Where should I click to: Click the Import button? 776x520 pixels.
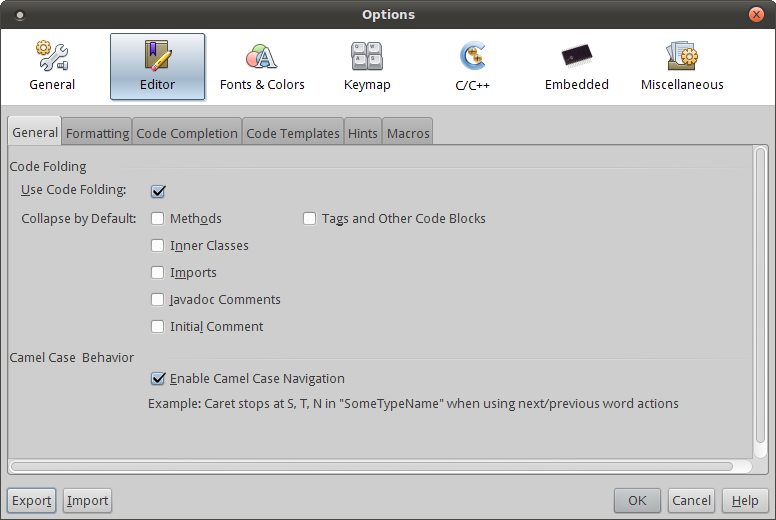tap(87, 501)
